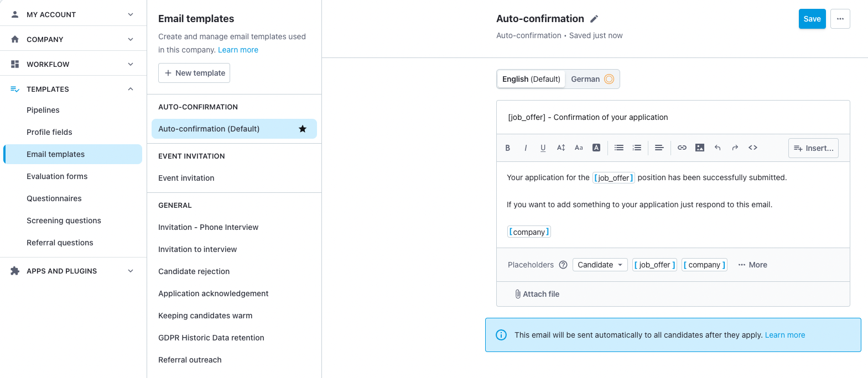Image resolution: width=868 pixels, height=378 pixels.
Task: Click the bulleted list icon
Action: pos(619,148)
